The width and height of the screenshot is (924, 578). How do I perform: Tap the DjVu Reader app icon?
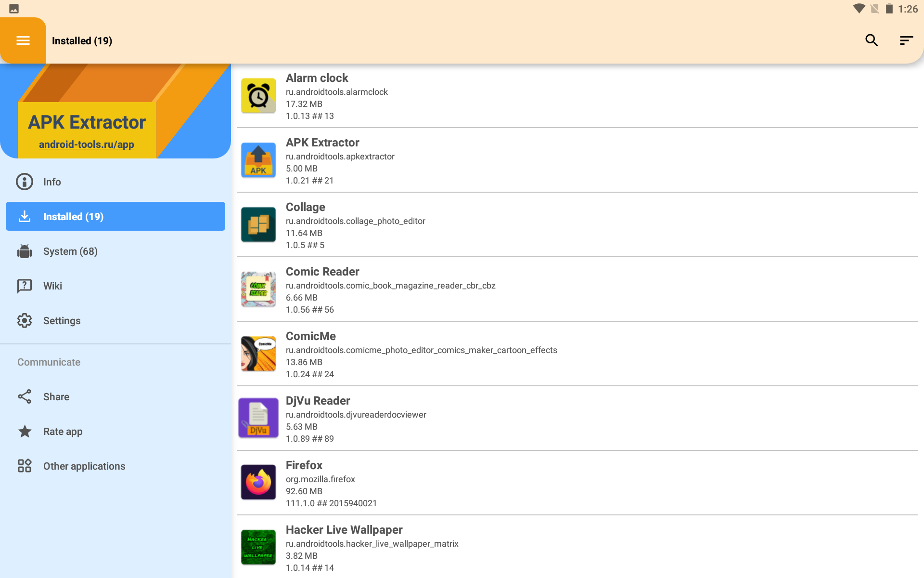258,418
